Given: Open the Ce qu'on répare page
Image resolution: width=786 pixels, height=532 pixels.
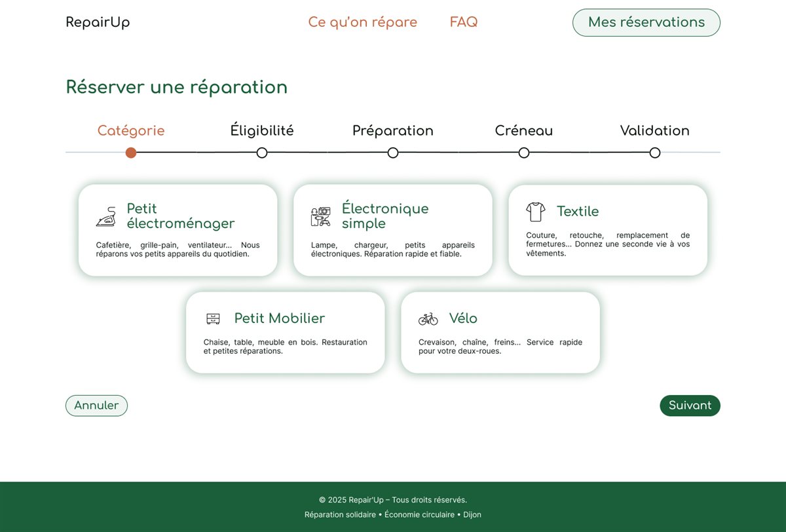Looking at the screenshot, I should pos(363,22).
